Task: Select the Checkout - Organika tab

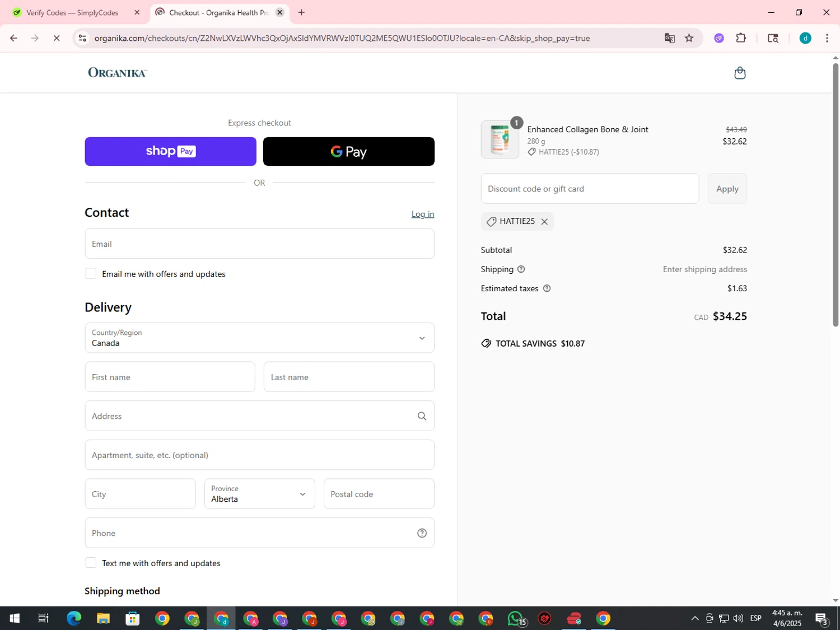Action: point(219,12)
